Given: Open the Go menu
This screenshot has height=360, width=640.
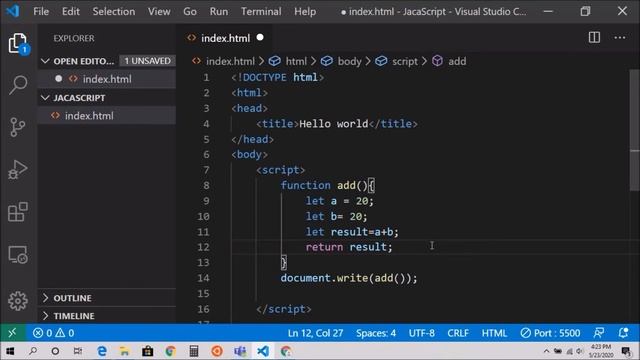Looking at the screenshot, I should click(190, 11).
